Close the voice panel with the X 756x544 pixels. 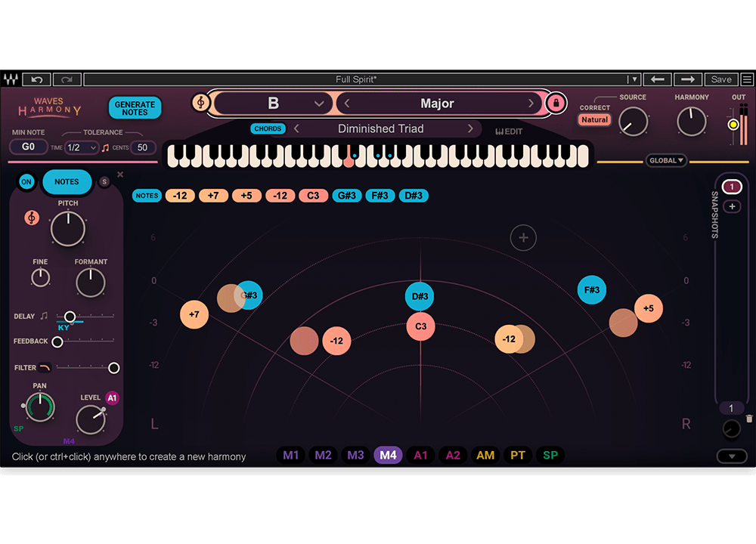(x=120, y=175)
